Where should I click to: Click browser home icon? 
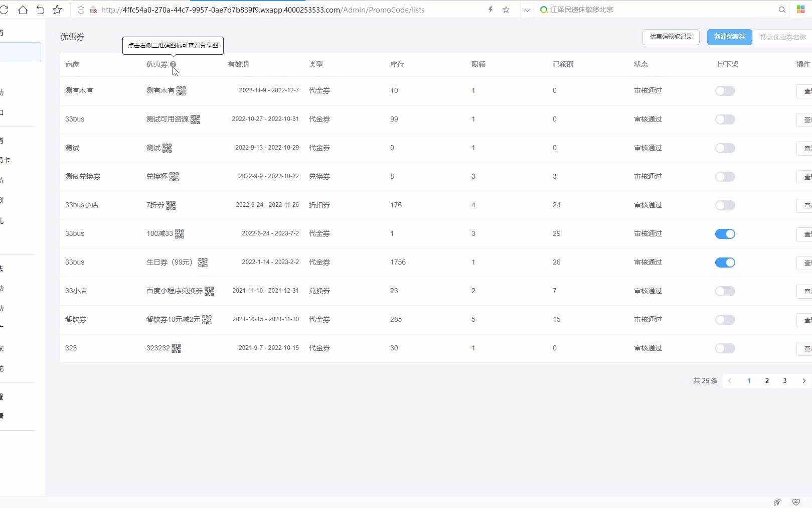point(23,10)
